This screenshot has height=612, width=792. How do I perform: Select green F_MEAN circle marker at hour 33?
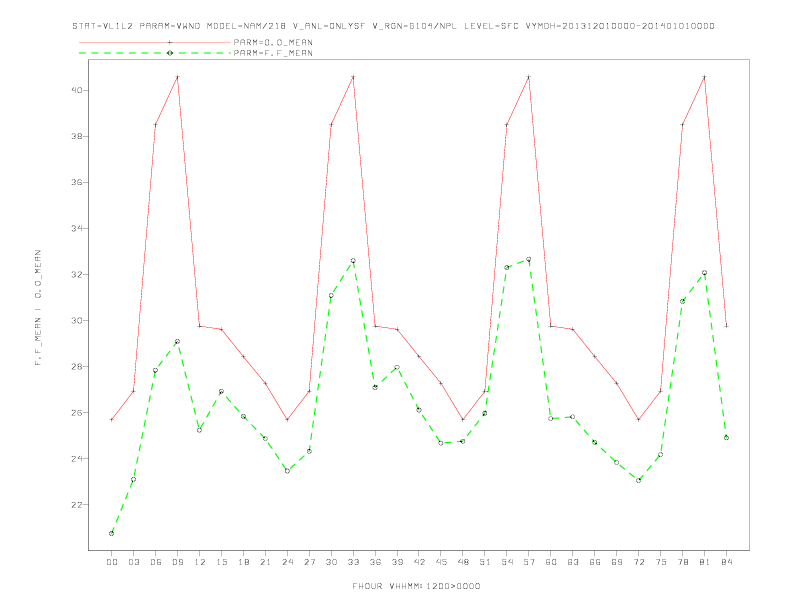point(353,261)
